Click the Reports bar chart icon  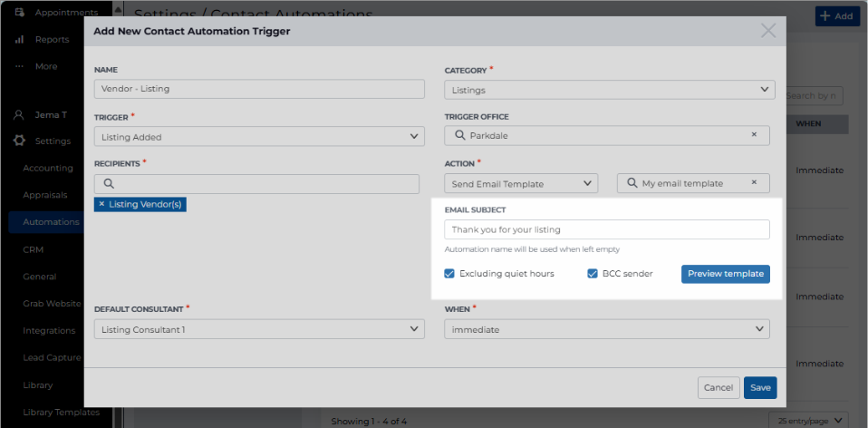point(19,39)
